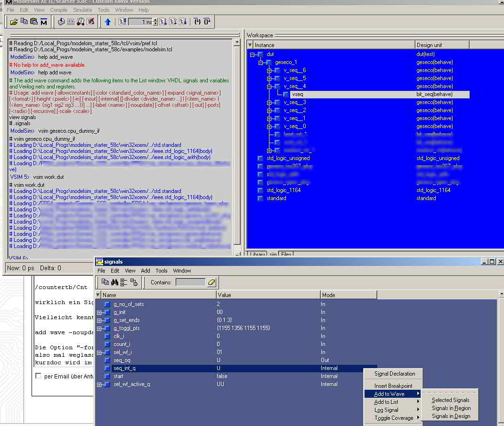The image size is (504, 426).
Task: Open the Simulate menu in ModelSim
Action: pyautogui.click(x=82, y=10)
